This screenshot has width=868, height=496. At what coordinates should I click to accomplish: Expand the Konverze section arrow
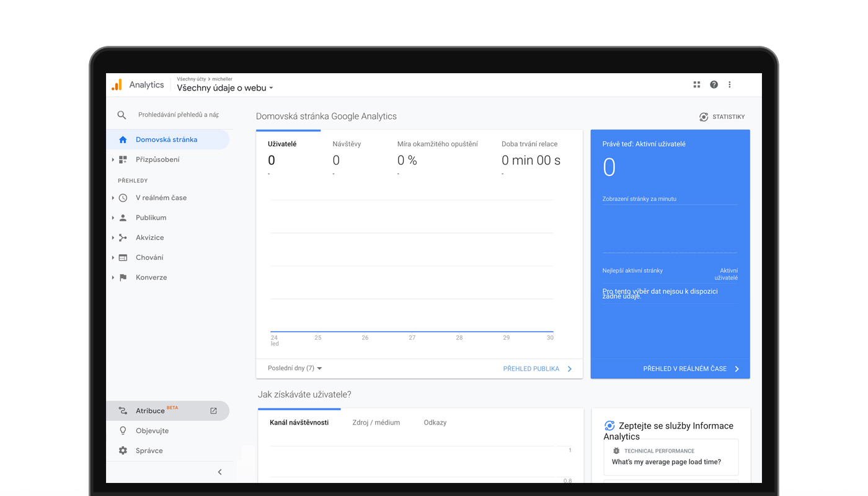point(113,277)
